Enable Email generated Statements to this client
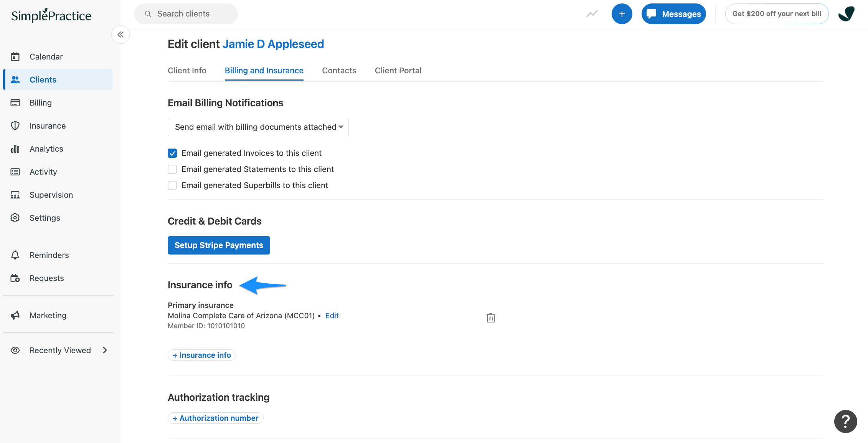 [172, 169]
